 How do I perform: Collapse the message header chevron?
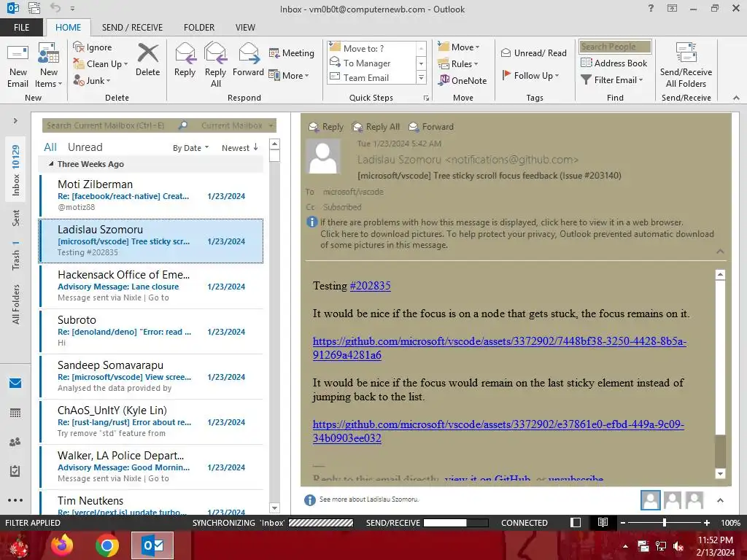(x=720, y=251)
